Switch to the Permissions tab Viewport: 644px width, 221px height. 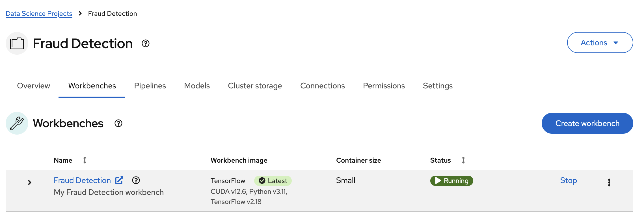[384, 86]
